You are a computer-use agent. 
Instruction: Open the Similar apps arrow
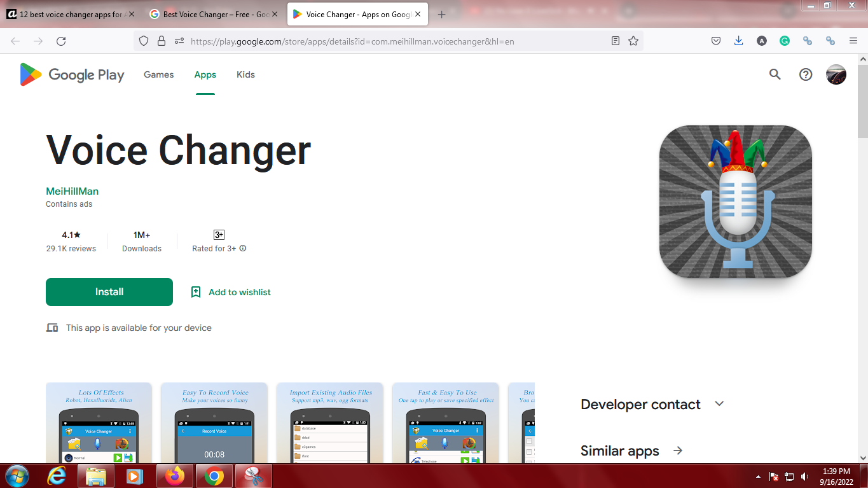tap(678, 450)
